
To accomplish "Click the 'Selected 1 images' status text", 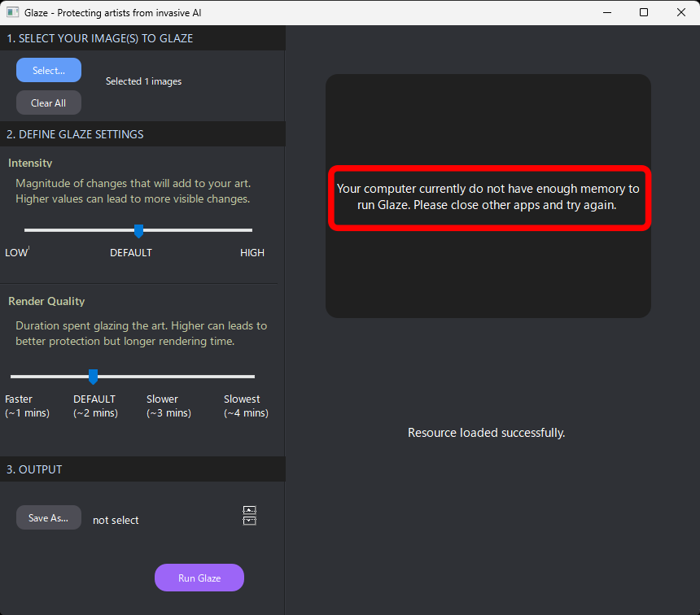I will (144, 81).
